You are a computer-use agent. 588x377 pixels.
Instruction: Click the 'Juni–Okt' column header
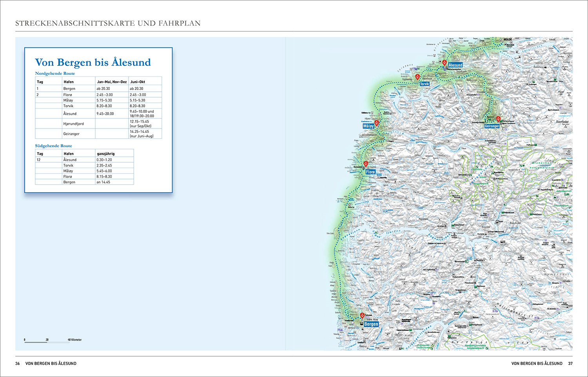[138, 82]
